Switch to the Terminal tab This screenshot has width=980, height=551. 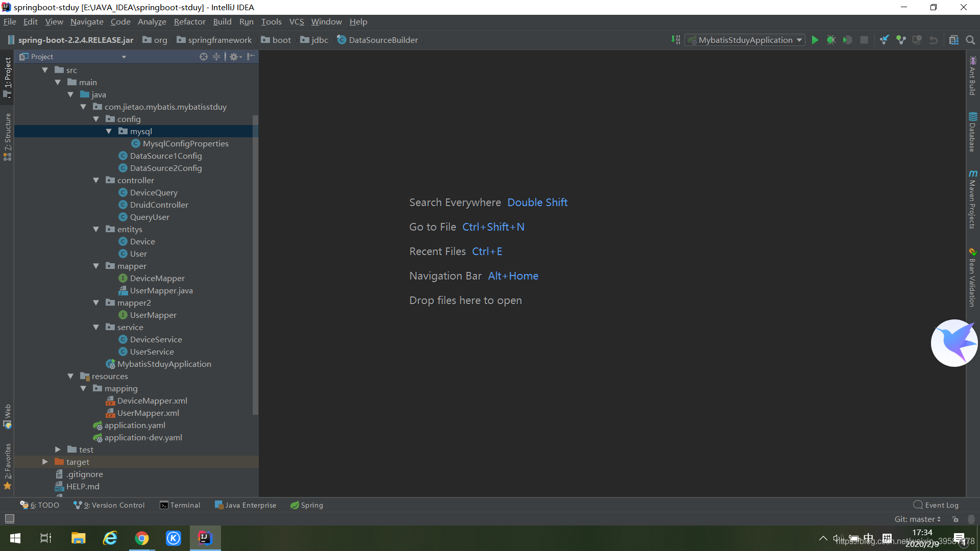coord(180,505)
